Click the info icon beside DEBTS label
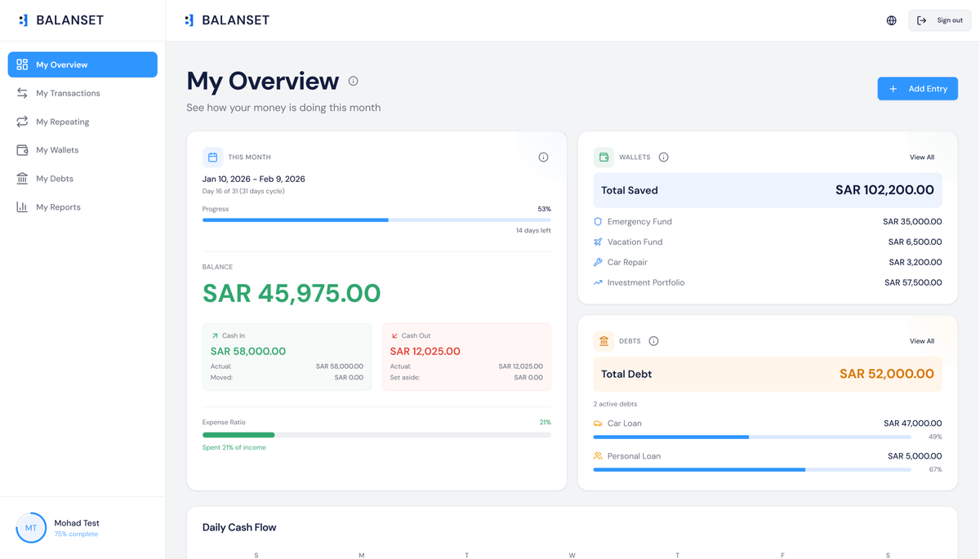 [653, 340]
